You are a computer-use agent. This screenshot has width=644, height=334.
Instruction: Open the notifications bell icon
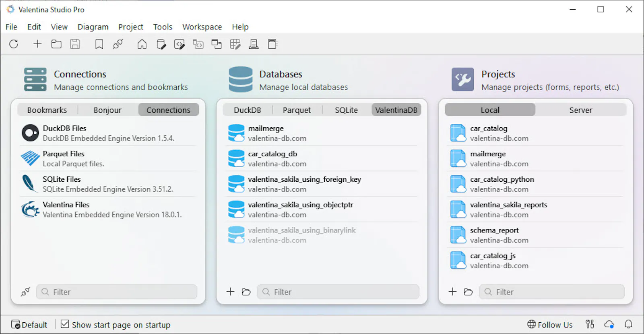pos(628,324)
